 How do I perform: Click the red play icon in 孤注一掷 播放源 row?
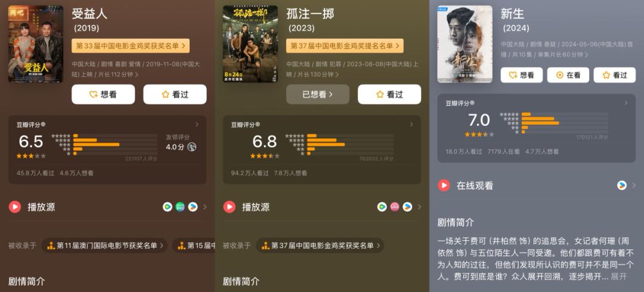pos(229,207)
